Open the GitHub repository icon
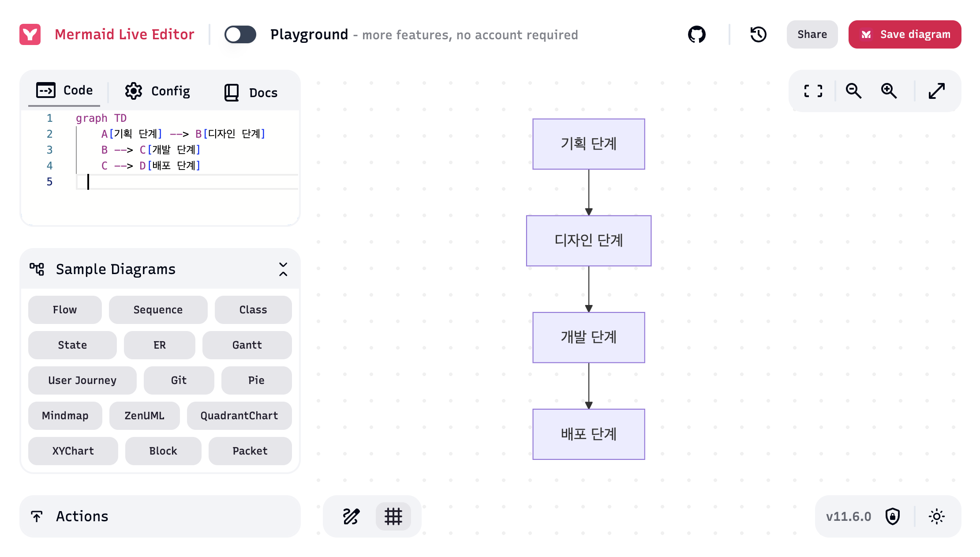This screenshot has width=980, height=557. tap(696, 34)
